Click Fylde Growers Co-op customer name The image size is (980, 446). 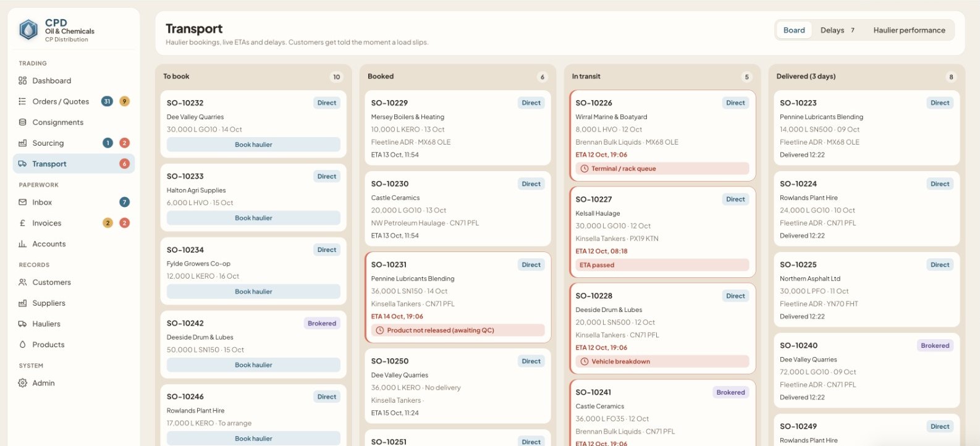pyautogui.click(x=198, y=264)
